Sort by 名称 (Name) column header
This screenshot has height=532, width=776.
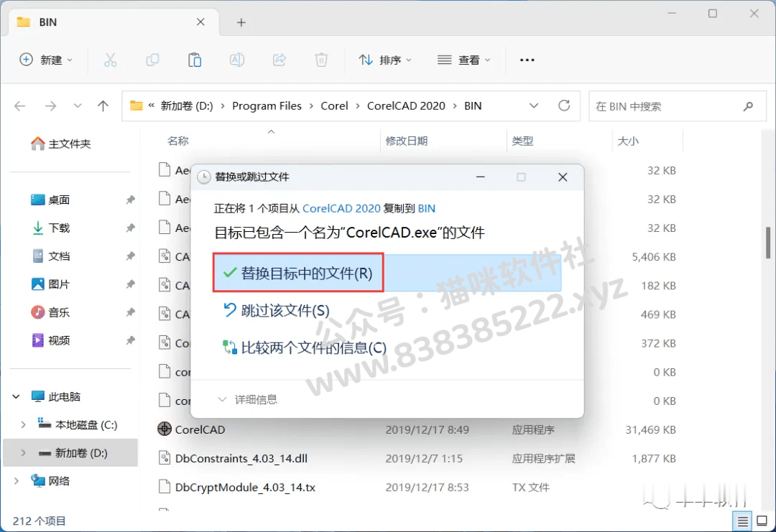[178, 141]
